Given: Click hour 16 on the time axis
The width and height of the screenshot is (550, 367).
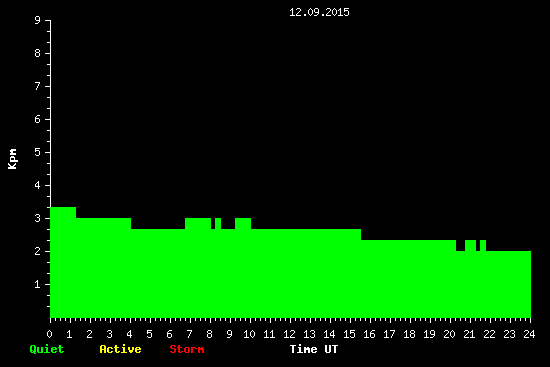Looking at the screenshot, I should (x=369, y=334).
